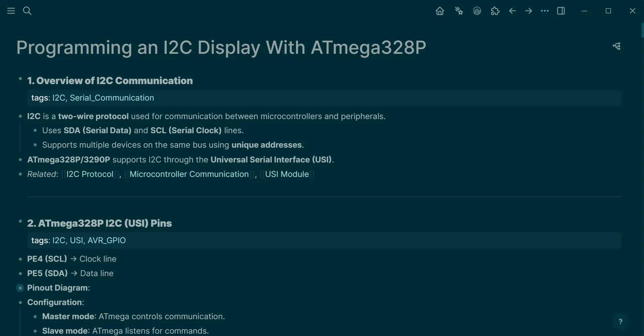Click the Serial_Communication tag
The height and width of the screenshot is (336, 644).
112,98
